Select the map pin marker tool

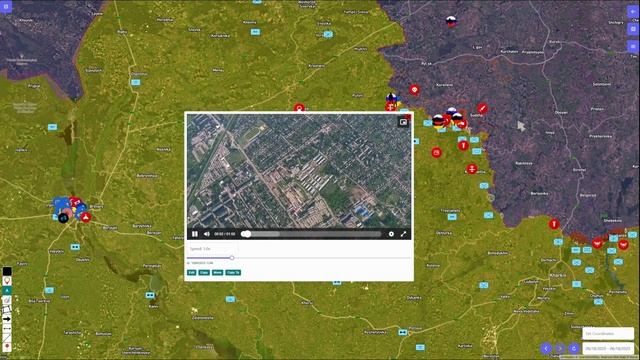[7, 281]
